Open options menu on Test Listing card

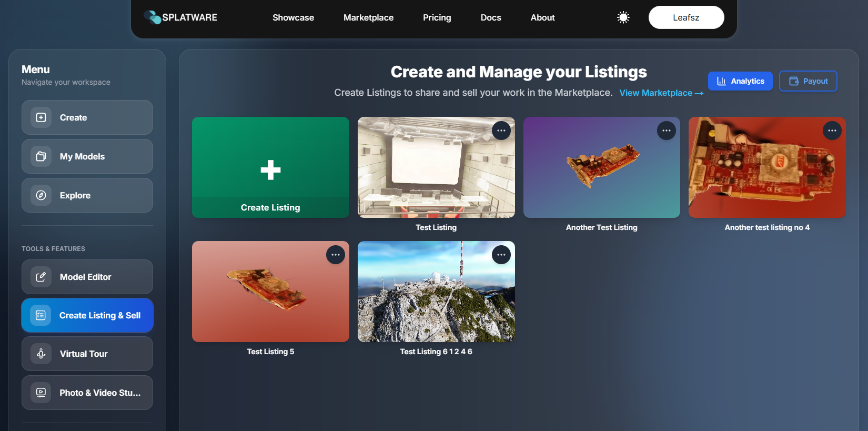click(501, 131)
